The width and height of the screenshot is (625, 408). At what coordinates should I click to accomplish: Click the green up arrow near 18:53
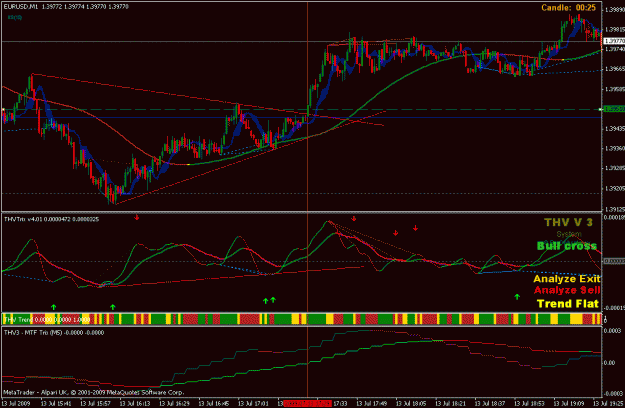click(x=517, y=296)
